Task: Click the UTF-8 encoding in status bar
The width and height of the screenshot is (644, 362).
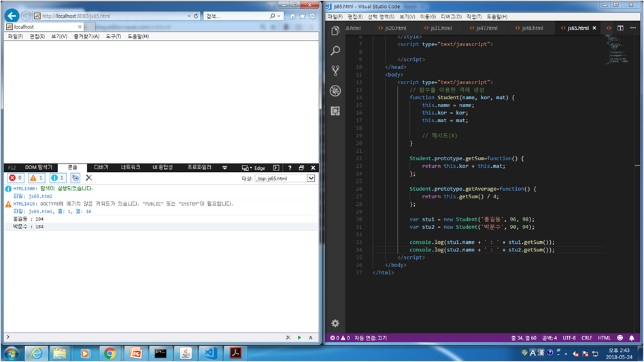Action: (x=569, y=338)
